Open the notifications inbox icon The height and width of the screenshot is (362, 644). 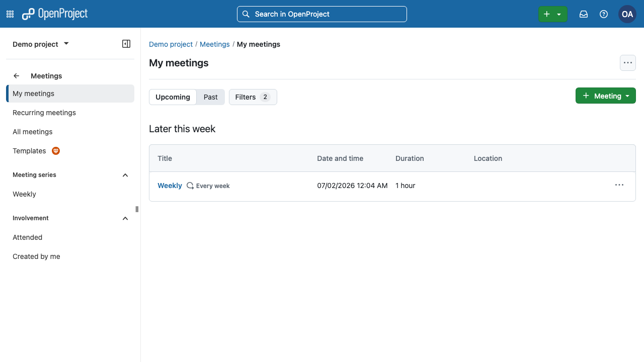[x=584, y=14]
